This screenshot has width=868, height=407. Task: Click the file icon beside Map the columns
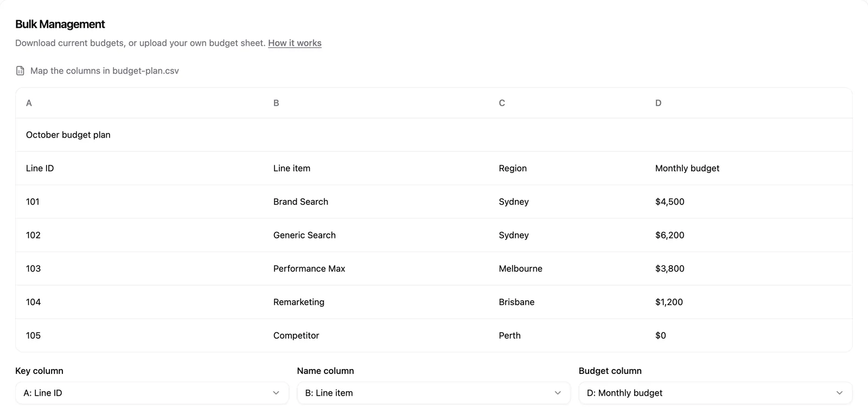(20, 70)
